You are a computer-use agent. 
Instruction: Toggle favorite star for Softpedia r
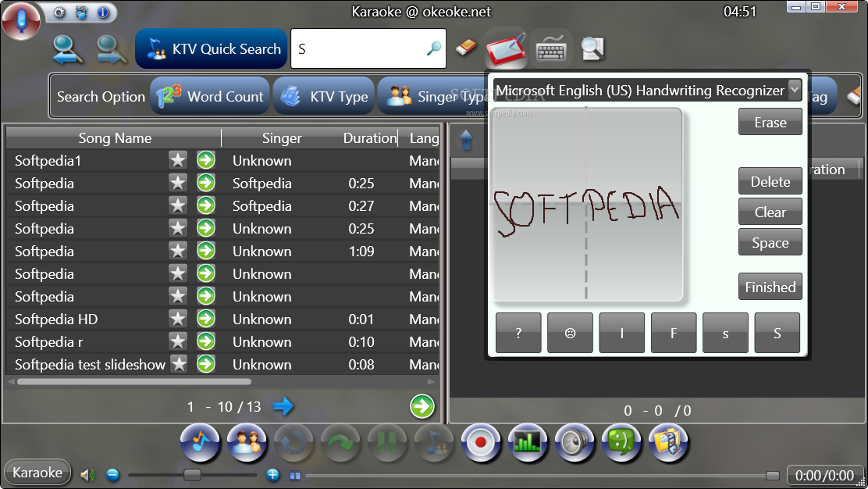coord(178,341)
